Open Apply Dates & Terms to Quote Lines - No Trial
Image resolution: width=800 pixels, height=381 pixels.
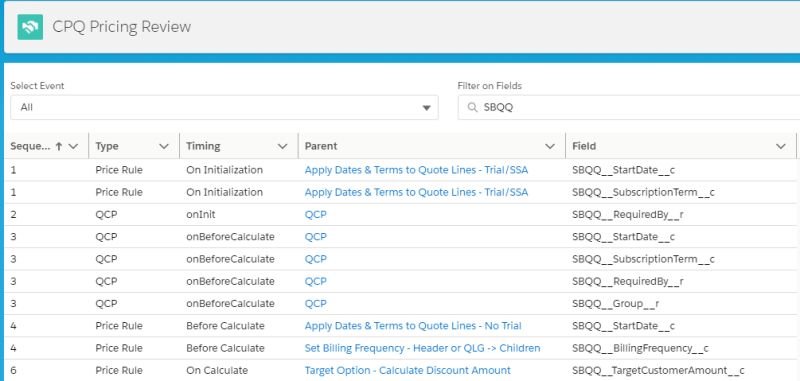pyautogui.click(x=413, y=326)
